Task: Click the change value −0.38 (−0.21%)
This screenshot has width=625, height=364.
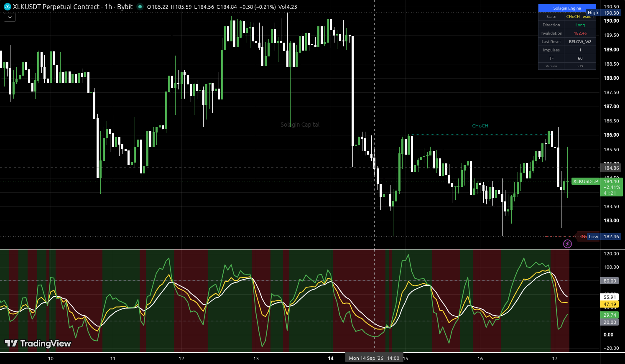Action: pos(258,7)
